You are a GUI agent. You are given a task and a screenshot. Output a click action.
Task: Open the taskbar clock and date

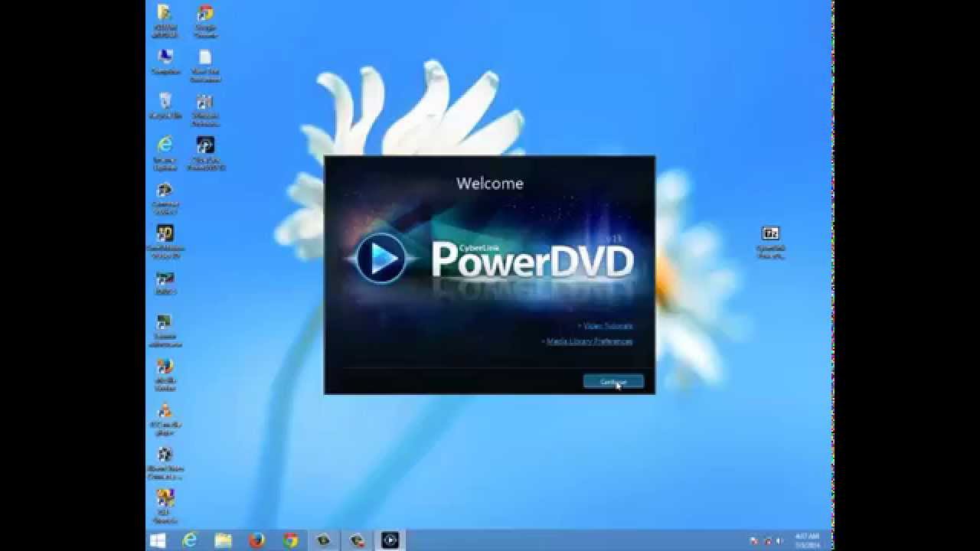(x=808, y=540)
